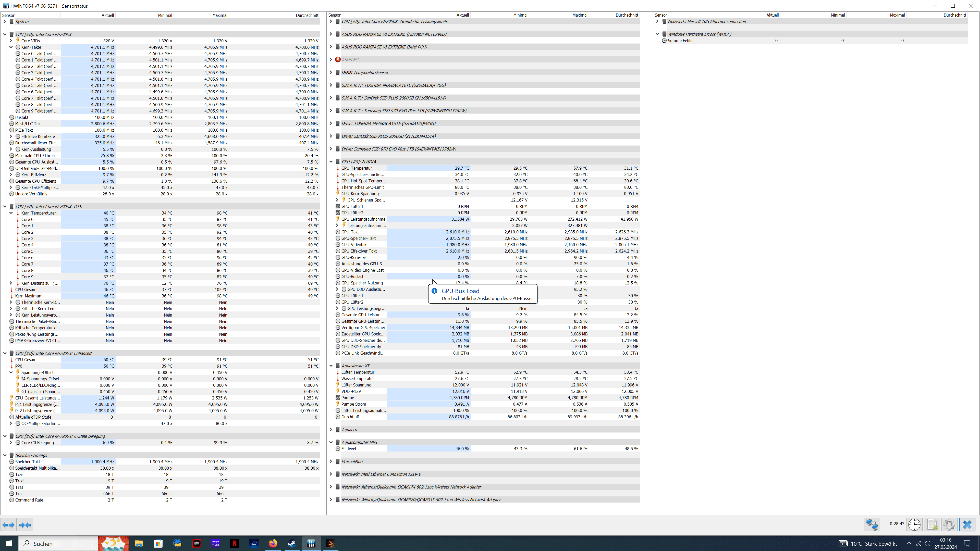Open Netflix from the taskbar

point(235,543)
